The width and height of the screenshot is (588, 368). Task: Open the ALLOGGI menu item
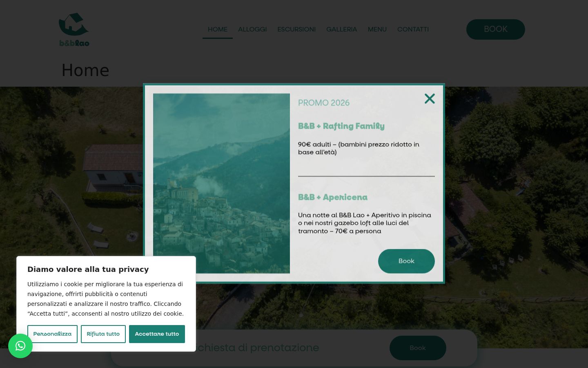click(252, 29)
